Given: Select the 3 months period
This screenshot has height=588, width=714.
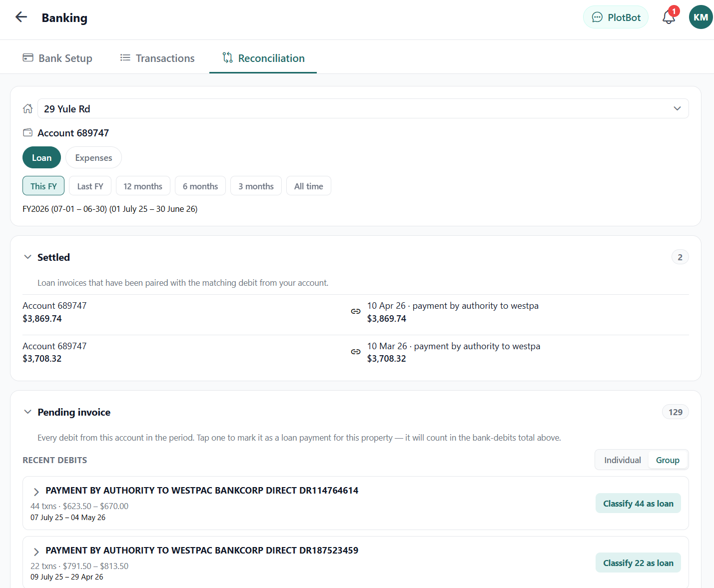Looking at the screenshot, I should tap(256, 186).
